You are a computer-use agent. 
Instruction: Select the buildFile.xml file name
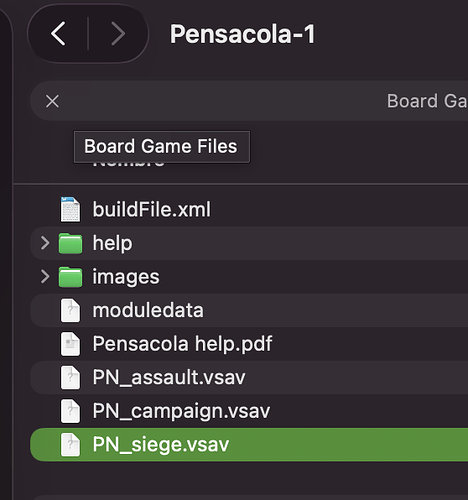(x=152, y=209)
